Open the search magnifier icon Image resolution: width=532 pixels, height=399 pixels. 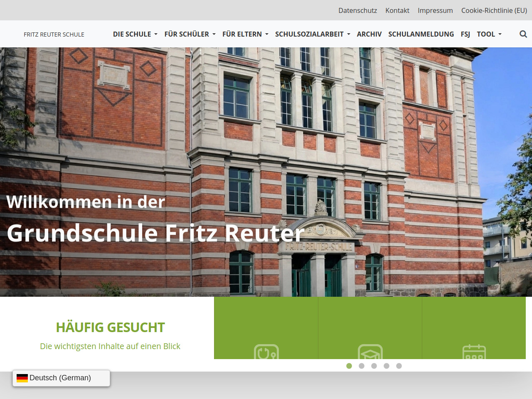[523, 34]
